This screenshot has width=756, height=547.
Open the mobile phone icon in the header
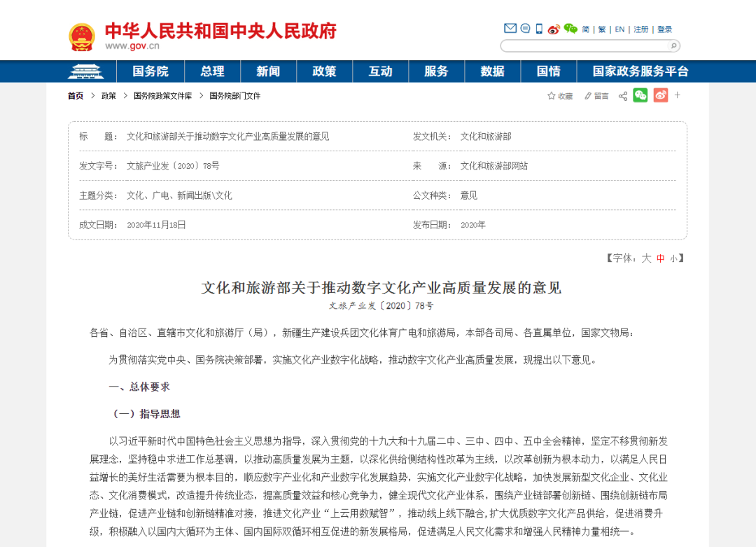tap(538, 29)
